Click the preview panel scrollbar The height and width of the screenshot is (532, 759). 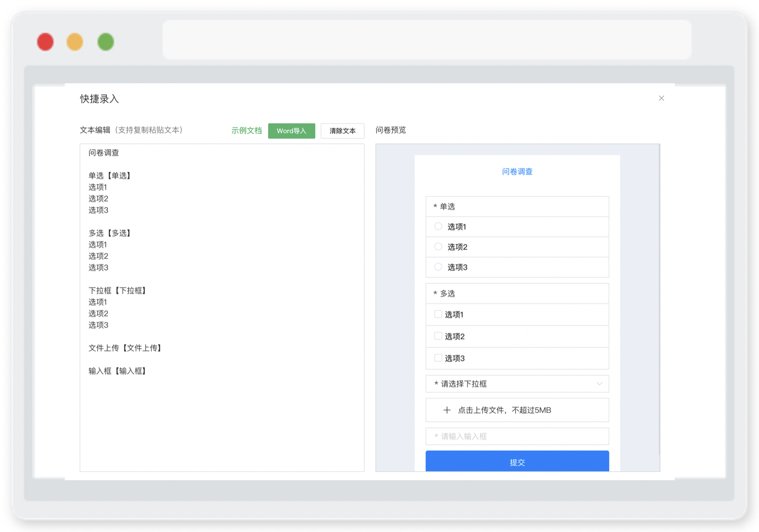(x=659, y=299)
